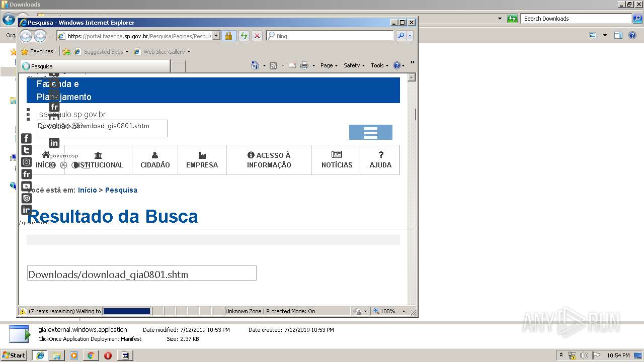
Task: Click the Chrome icon on taskbar
Action: pyautogui.click(x=91, y=355)
